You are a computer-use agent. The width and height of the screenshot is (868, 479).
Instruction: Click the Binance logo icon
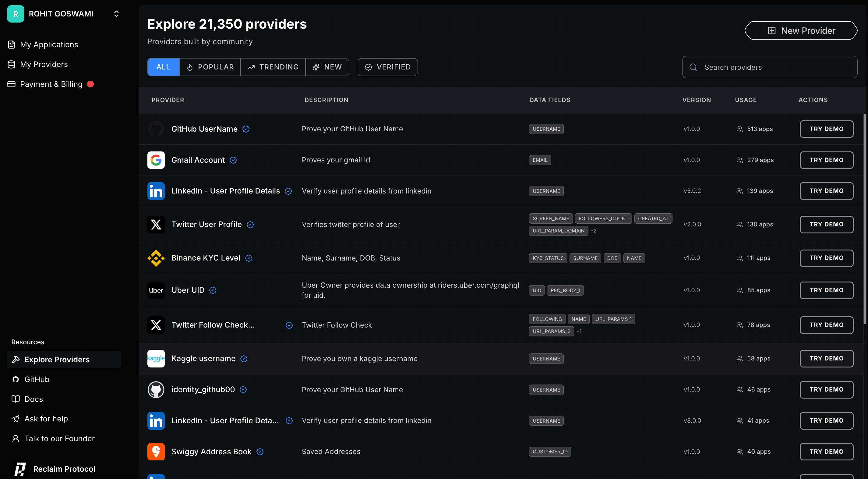click(156, 258)
